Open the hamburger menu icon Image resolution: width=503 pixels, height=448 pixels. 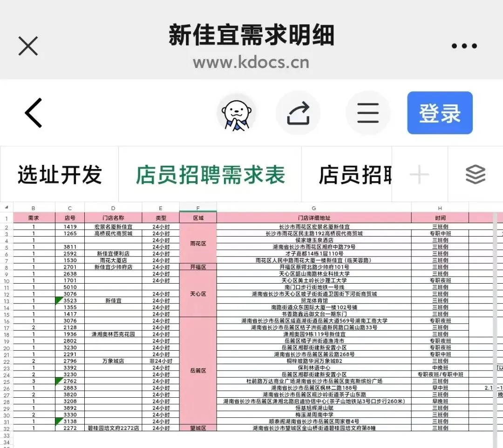(x=368, y=113)
